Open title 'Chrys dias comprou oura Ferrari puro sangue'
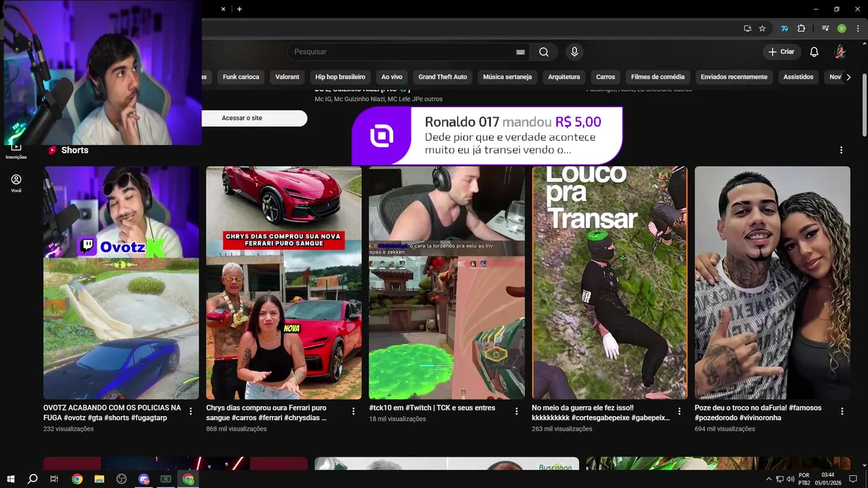 pyautogui.click(x=267, y=413)
